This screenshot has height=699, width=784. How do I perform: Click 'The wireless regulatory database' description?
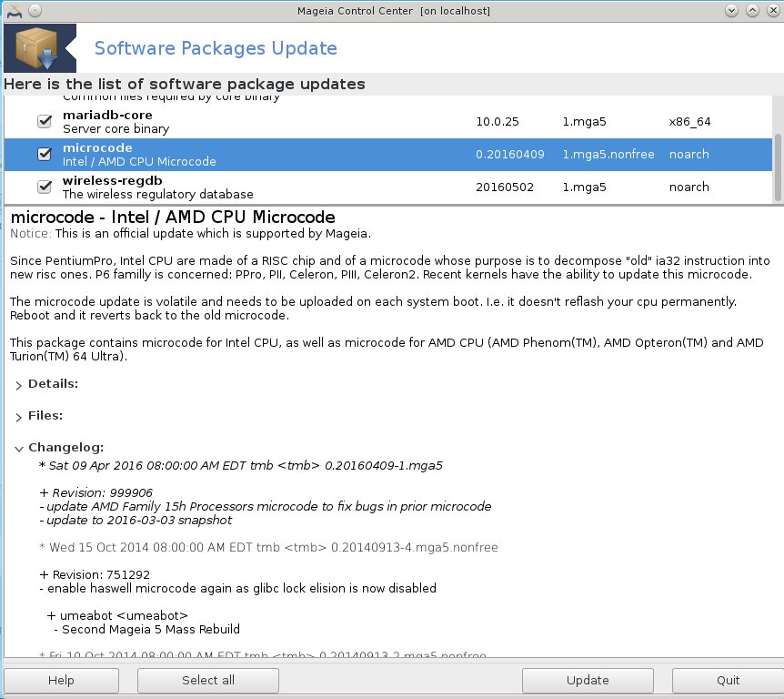158,194
